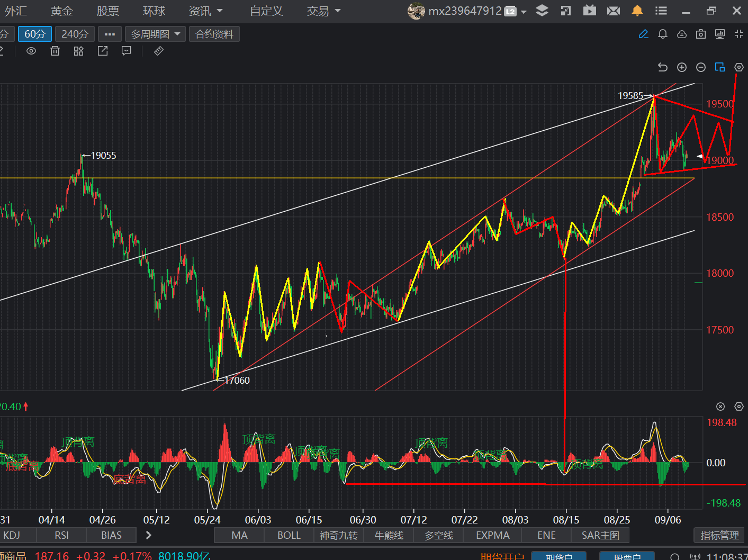
Task: Open the mail envelope messages icon
Action: 614,11
